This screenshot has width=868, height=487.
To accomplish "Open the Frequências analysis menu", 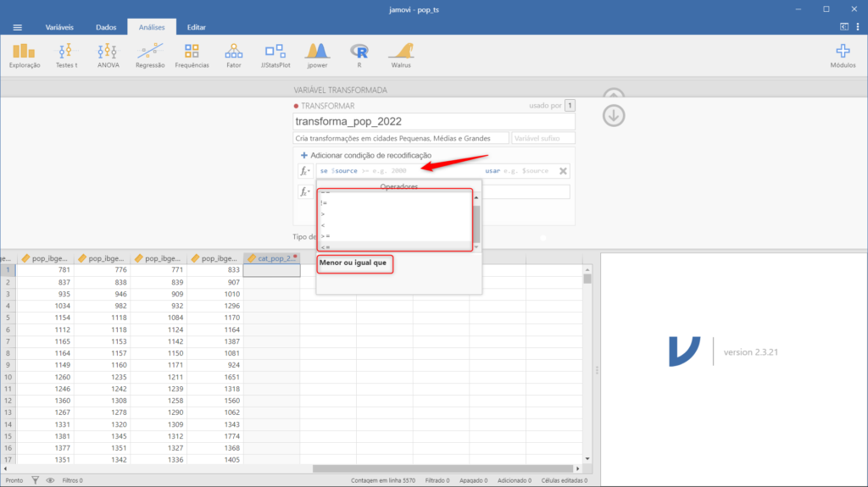I will (x=192, y=56).
